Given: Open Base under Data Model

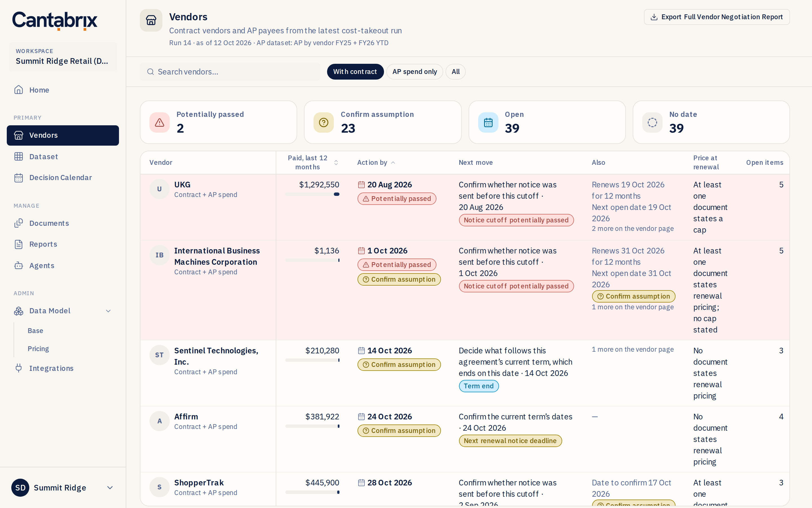Looking at the screenshot, I should tap(35, 330).
